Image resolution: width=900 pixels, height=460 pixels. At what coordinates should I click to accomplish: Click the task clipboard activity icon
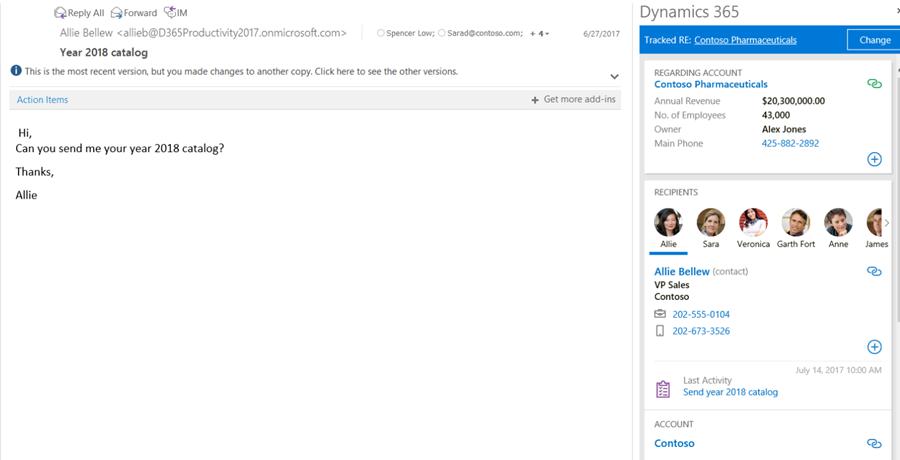click(x=663, y=389)
